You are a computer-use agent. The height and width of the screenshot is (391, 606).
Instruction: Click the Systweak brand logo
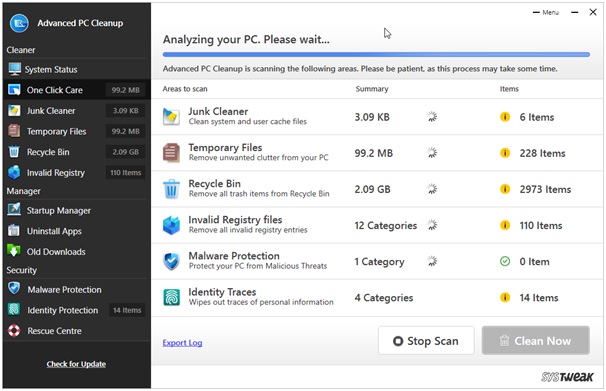click(x=567, y=377)
